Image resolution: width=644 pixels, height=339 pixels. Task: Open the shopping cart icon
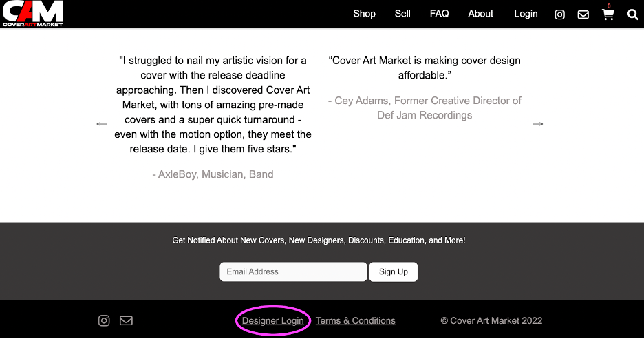click(x=608, y=14)
